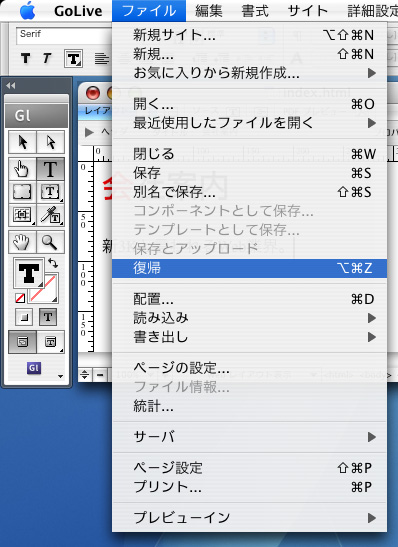Viewport: 398px width, 547px height.
Task: Click the swap fill and stroke arrows
Action: 53,263
